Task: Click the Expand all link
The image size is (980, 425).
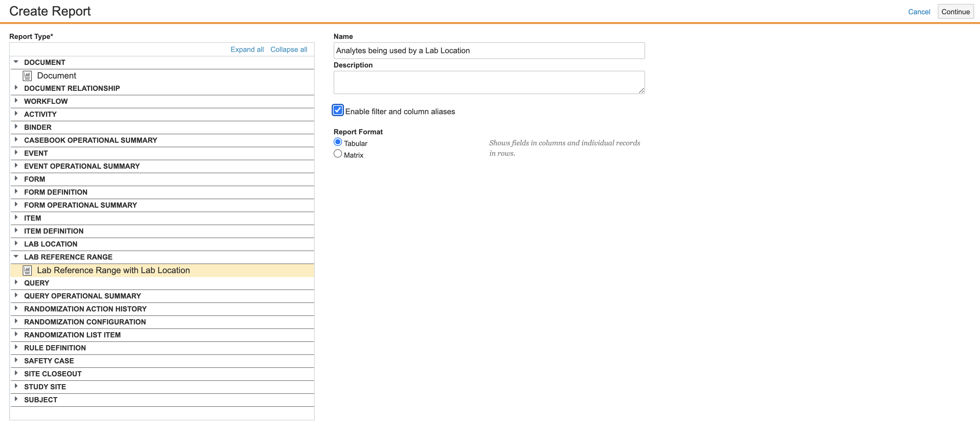Action: (247, 49)
